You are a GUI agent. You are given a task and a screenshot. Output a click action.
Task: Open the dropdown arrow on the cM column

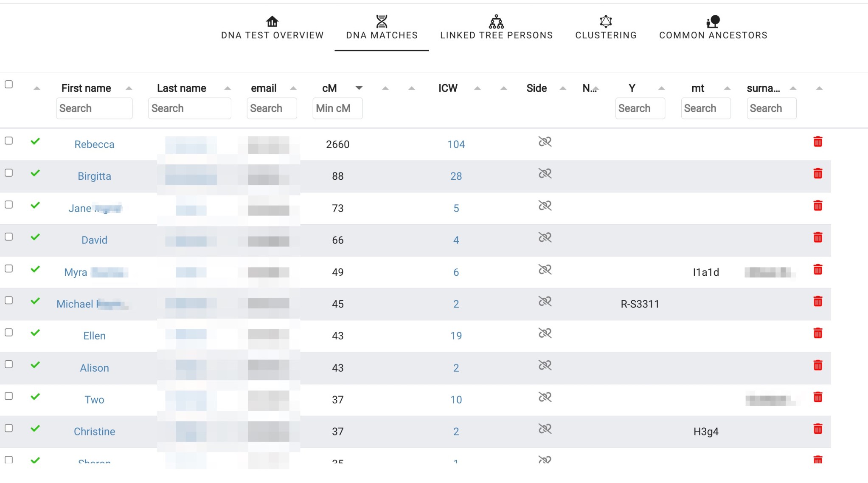[x=359, y=88]
